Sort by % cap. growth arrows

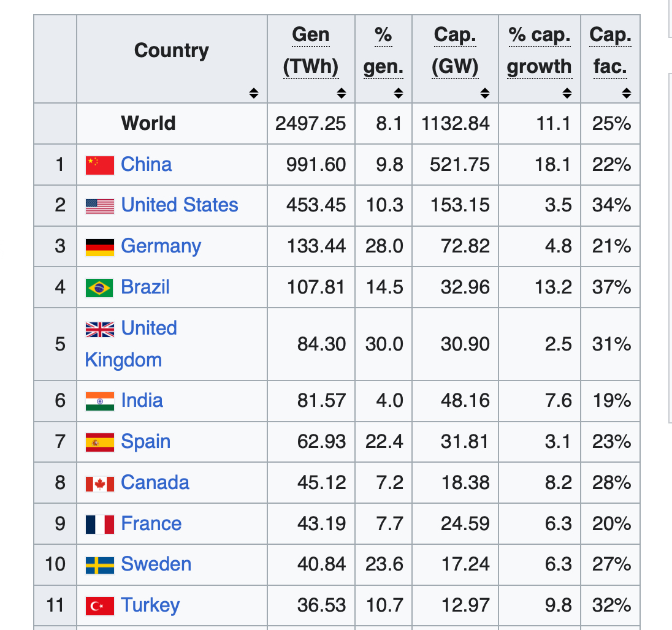567,94
